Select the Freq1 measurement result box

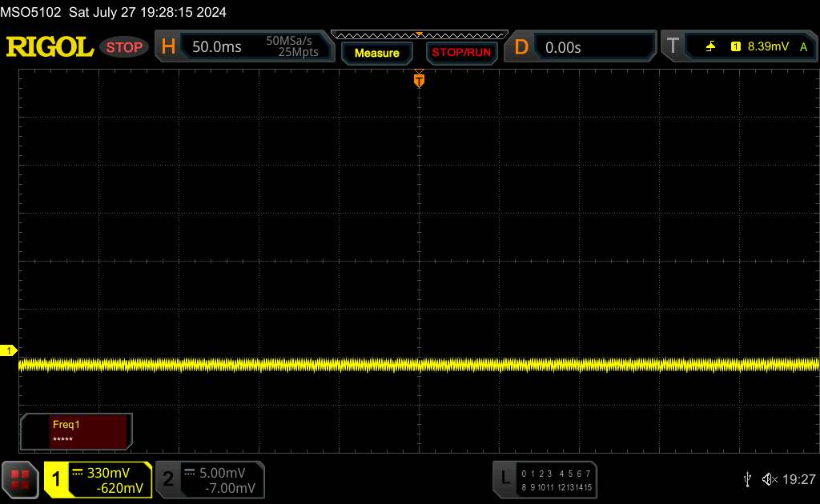point(77,432)
